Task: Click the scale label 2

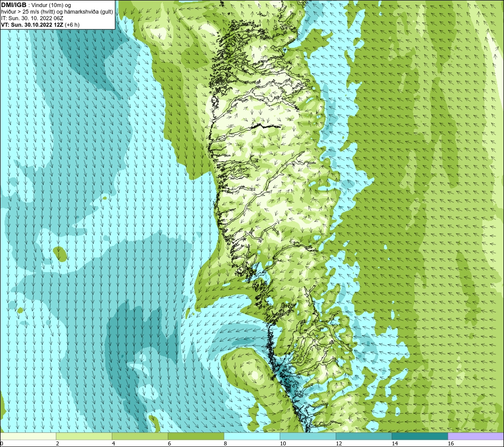Action: 57,443
